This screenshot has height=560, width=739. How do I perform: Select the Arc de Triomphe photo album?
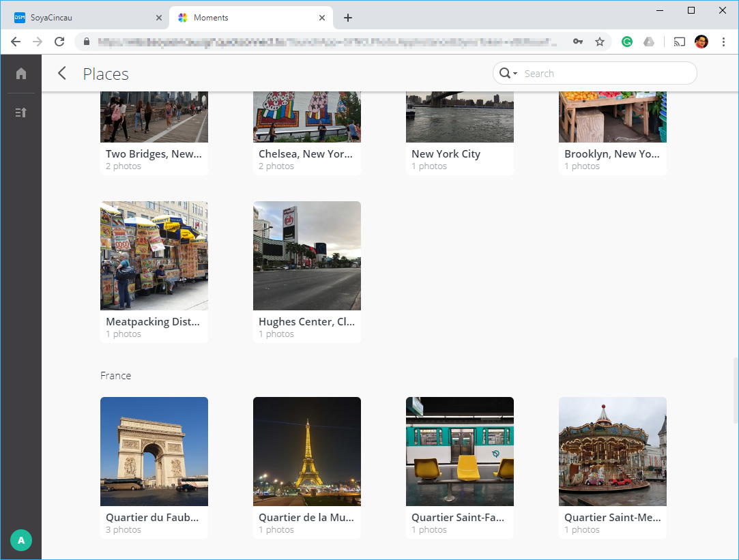(154, 452)
